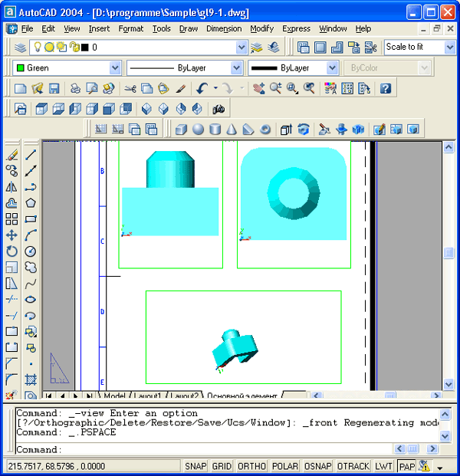460x476 pixels.
Task: Toggle OSNAP in status bar
Action: tap(317, 466)
